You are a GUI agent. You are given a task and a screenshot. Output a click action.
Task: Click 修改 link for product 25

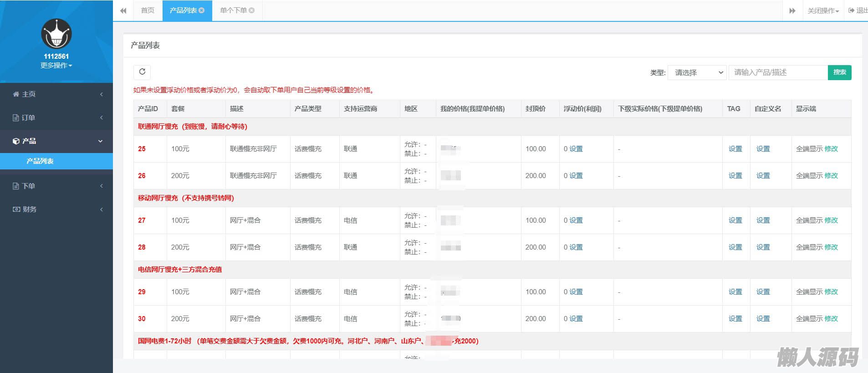[831, 149]
